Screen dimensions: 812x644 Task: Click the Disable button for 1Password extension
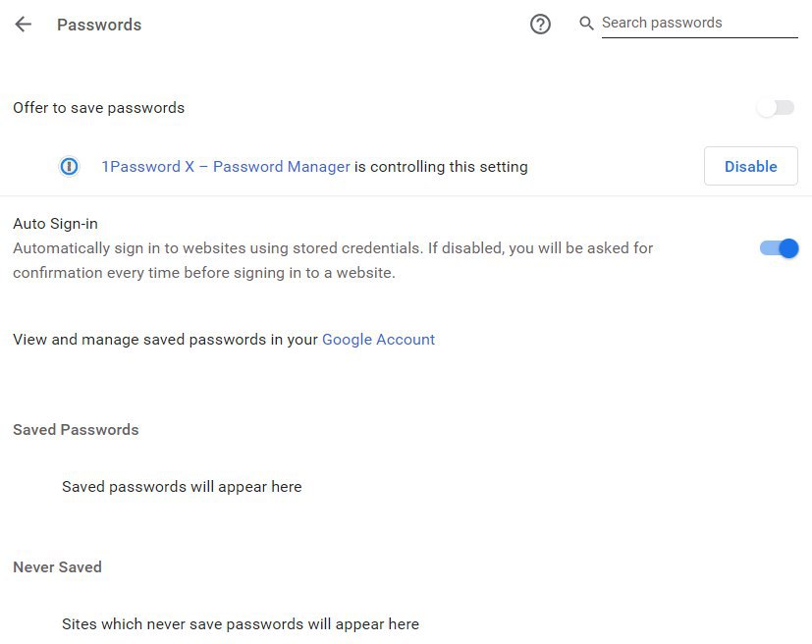[x=750, y=166]
